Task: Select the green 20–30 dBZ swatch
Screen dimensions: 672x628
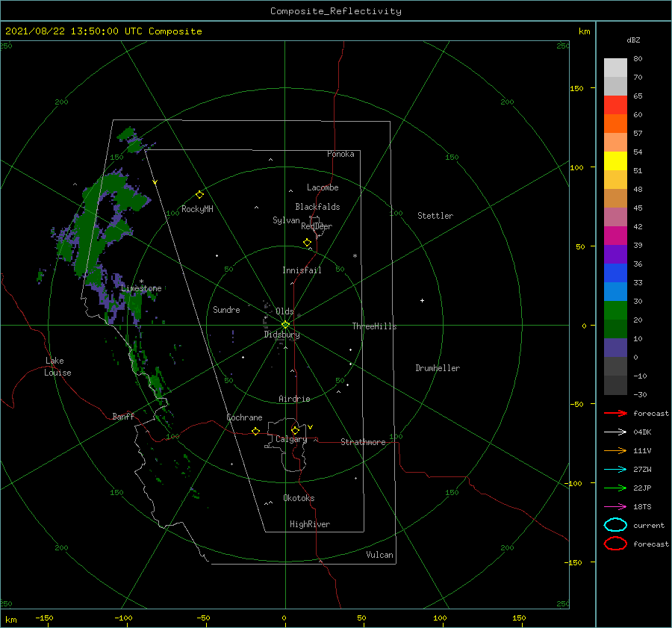Action: (615, 311)
